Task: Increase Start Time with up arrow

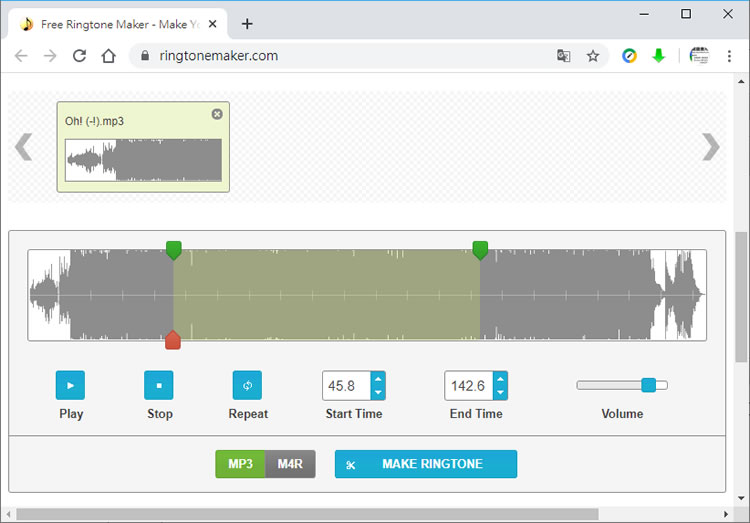Action: coord(377,379)
